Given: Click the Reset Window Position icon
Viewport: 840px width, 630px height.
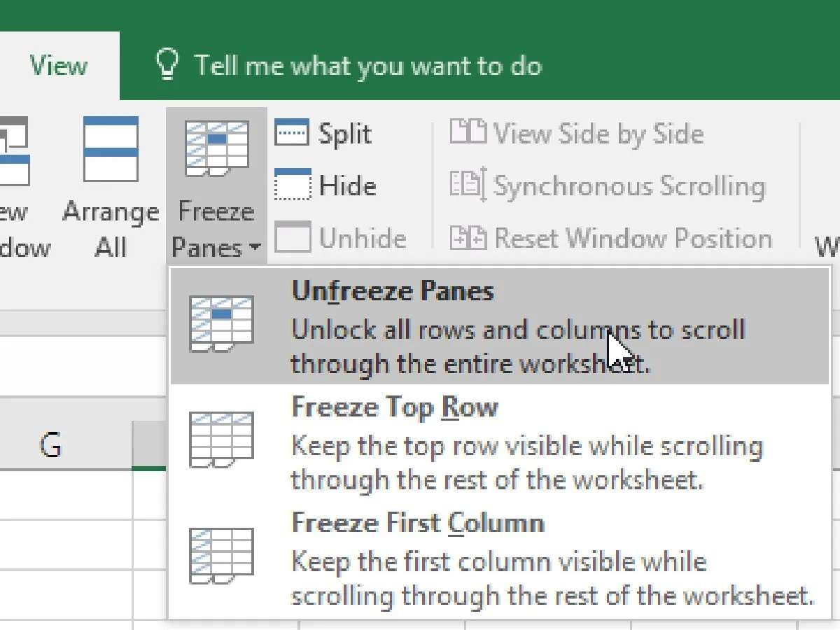Looking at the screenshot, I should [x=468, y=238].
